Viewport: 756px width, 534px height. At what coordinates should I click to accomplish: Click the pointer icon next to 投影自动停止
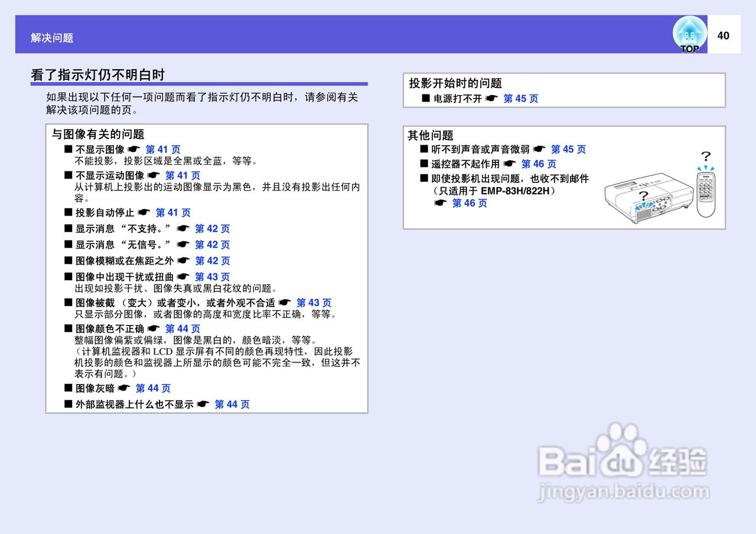[x=145, y=212]
